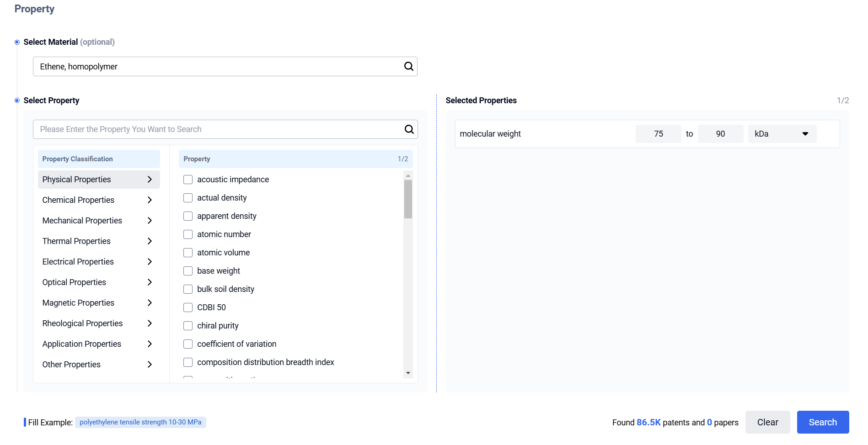Check the apparent density property

pyautogui.click(x=188, y=216)
